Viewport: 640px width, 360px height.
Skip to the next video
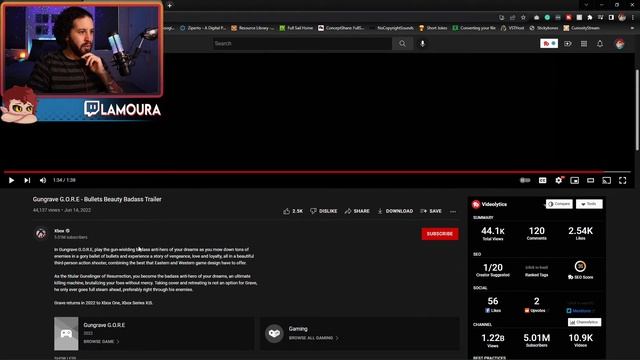click(x=27, y=180)
